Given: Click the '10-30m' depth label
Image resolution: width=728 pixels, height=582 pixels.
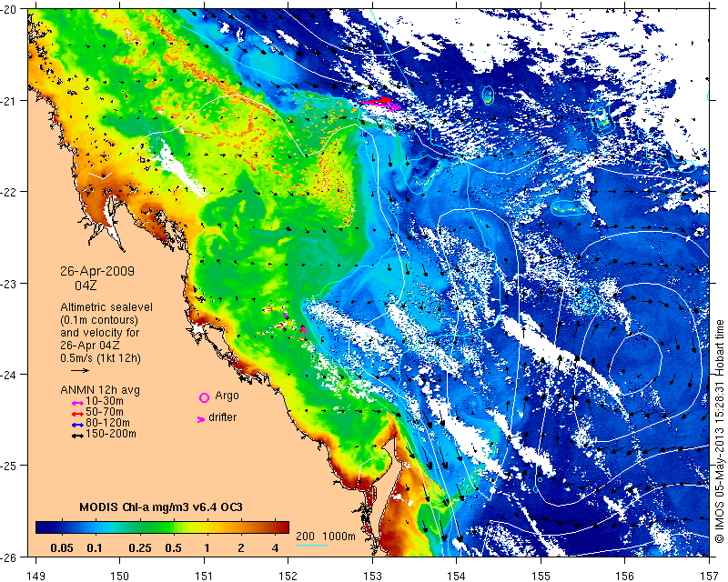Looking at the screenshot, I should (x=105, y=401).
